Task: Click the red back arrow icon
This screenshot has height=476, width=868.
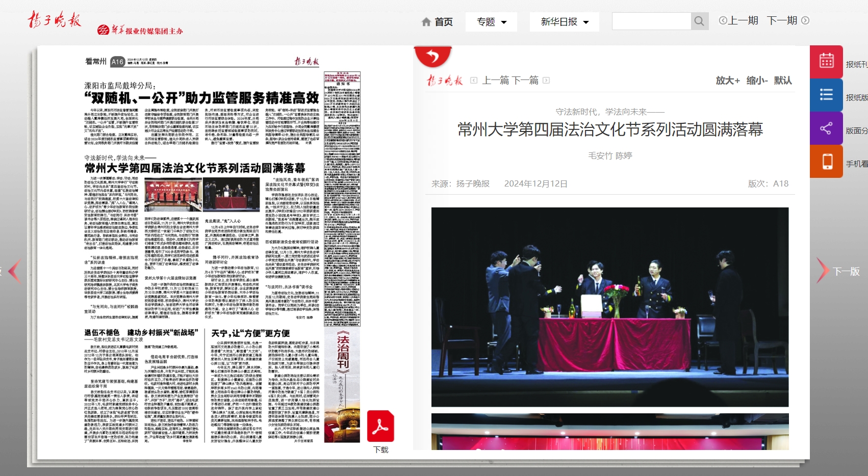Action: [432, 56]
